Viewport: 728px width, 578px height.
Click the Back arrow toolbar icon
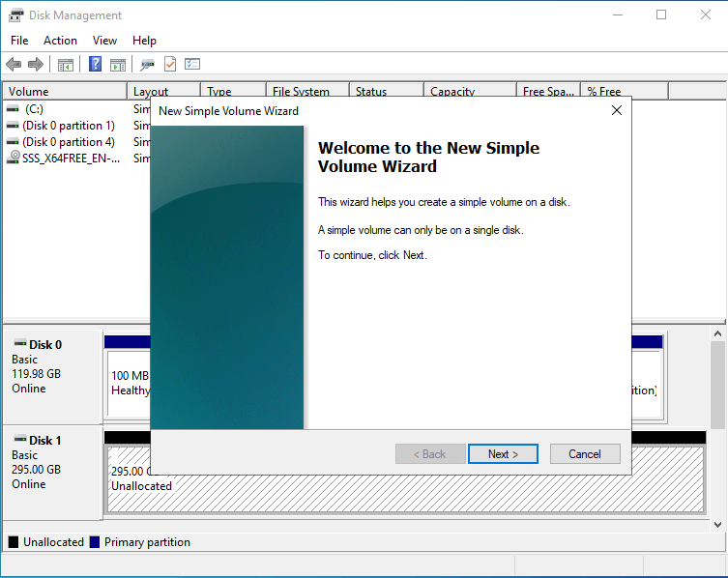click(x=14, y=64)
